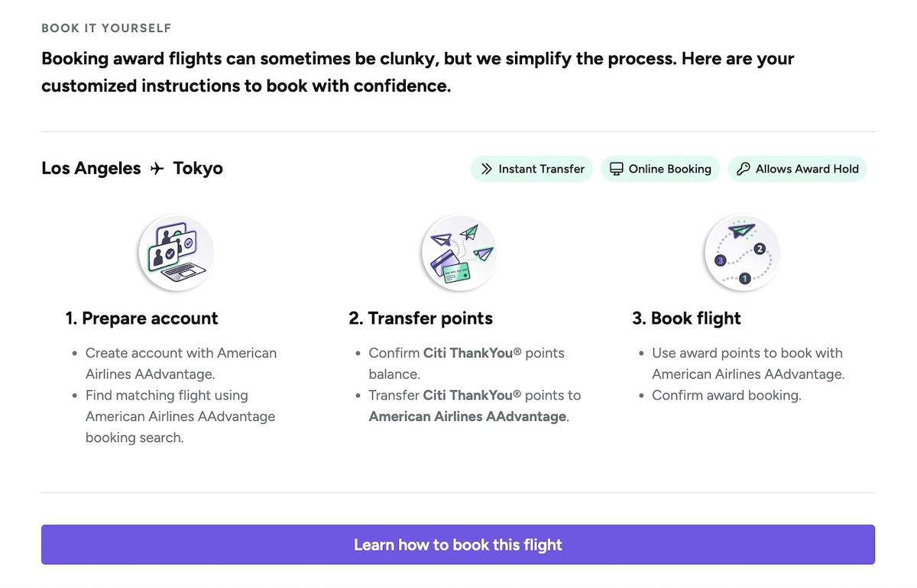Image resolution: width=917 pixels, height=588 pixels.
Task: Click the 3. Book flight heading
Action: pyautogui.click(x=686, y=318)
